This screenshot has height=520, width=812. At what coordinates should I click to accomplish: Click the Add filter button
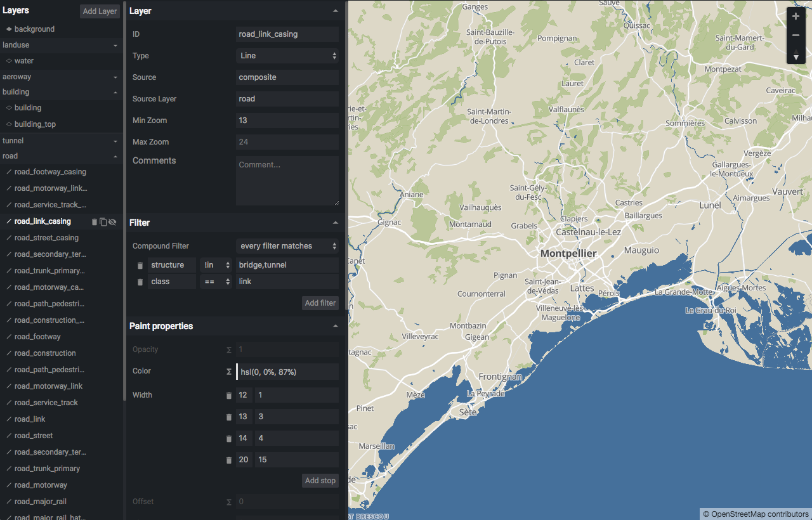(320, 302)
